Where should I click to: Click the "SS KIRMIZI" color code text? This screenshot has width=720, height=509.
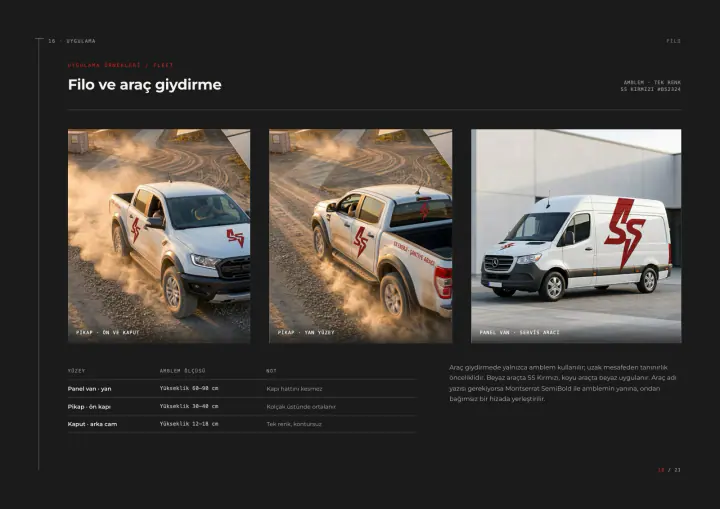650,89
